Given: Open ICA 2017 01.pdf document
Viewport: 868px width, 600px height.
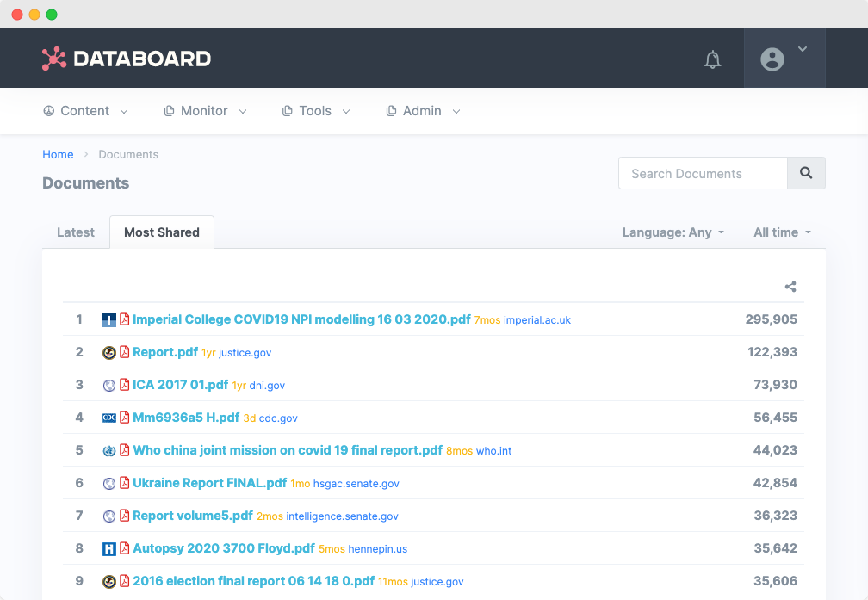Looking at the screenshot, I should (x=181, y=385).
